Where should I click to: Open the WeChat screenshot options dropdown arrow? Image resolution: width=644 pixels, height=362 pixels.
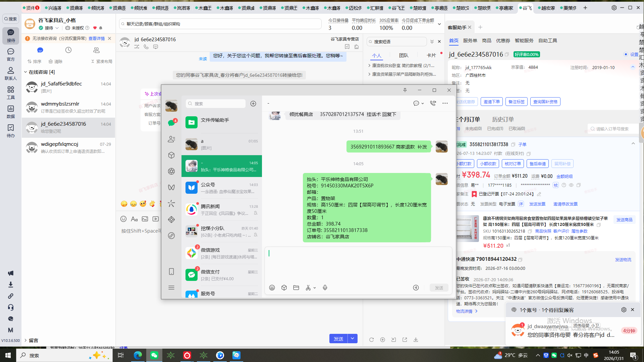(315, 288)
